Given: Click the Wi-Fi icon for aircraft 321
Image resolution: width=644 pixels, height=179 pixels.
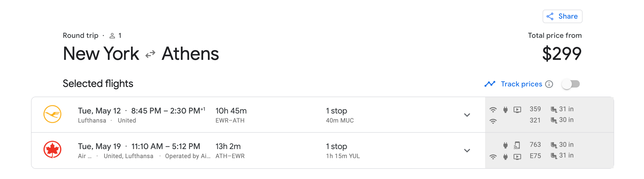Looking at the screenshot, I should 493,121.
